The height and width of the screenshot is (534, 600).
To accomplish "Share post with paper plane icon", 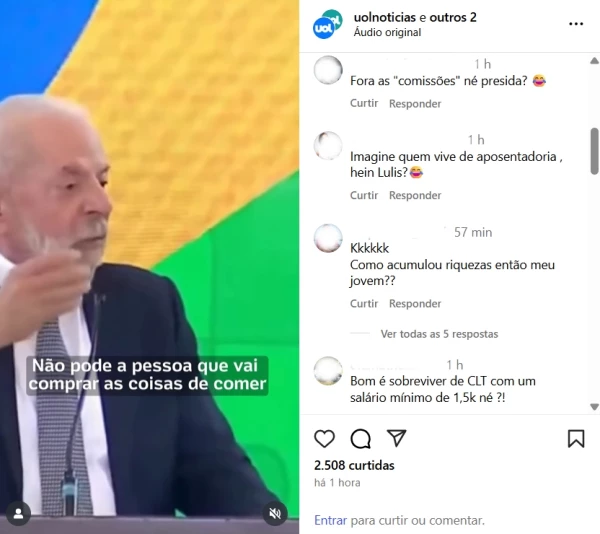I will [396, 438].
